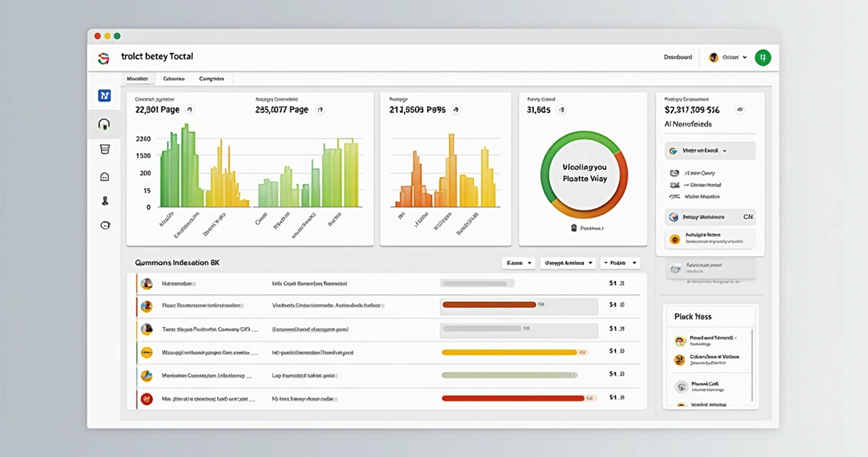This screenshot has height=457, width=868.
Task: Click the person icon in the left sidebar
Action: (105, 201)
